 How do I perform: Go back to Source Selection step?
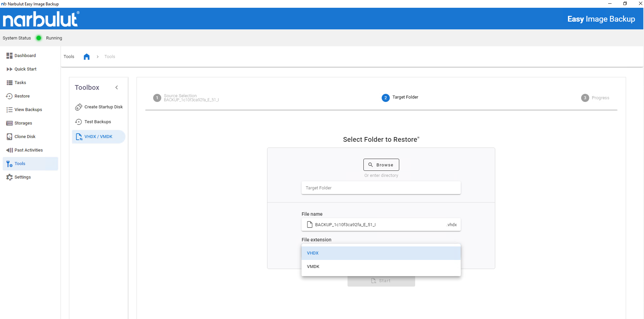coord(157,98)
